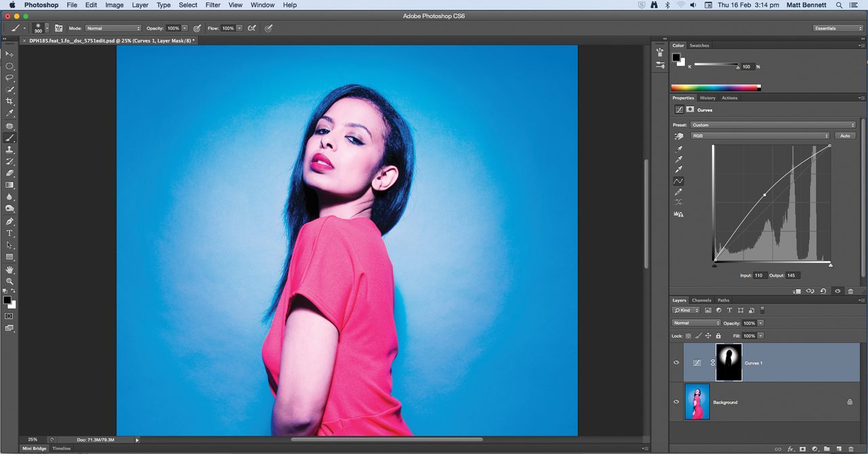Screen dimensions: 868x454
Task: Open the layer filter Kind dropdown
Action: pos(686,310)
